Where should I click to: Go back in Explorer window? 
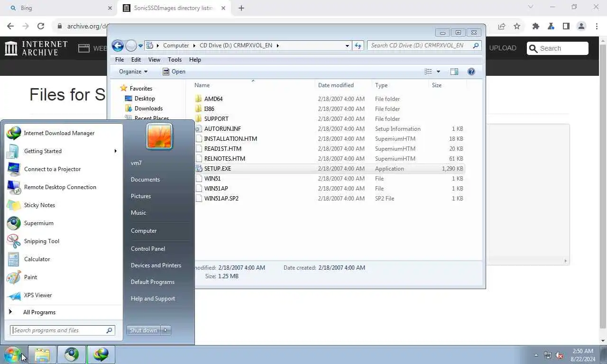[118, 45]
